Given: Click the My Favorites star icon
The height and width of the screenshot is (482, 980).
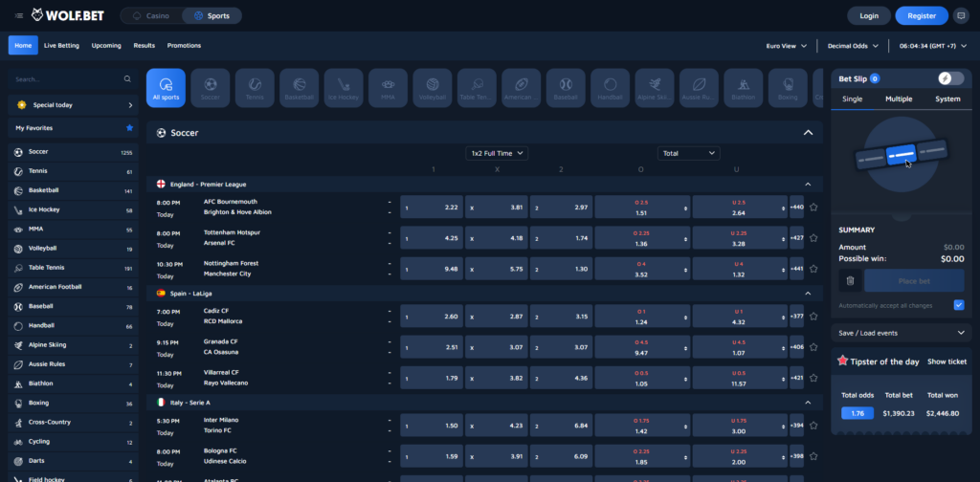Looking at the screenshot, I should pos(129,127).
